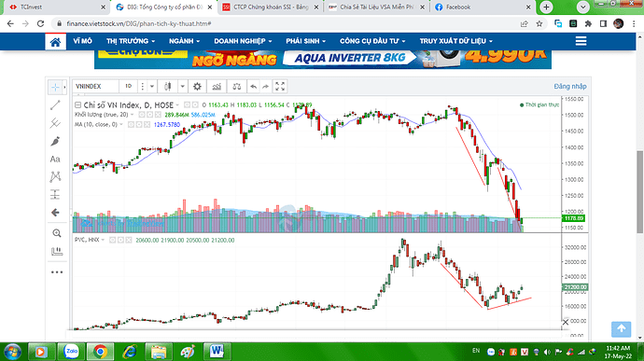
Task: Expand PVC, HNX legend dropdown arrow
Action: click(x=103, y=240)
